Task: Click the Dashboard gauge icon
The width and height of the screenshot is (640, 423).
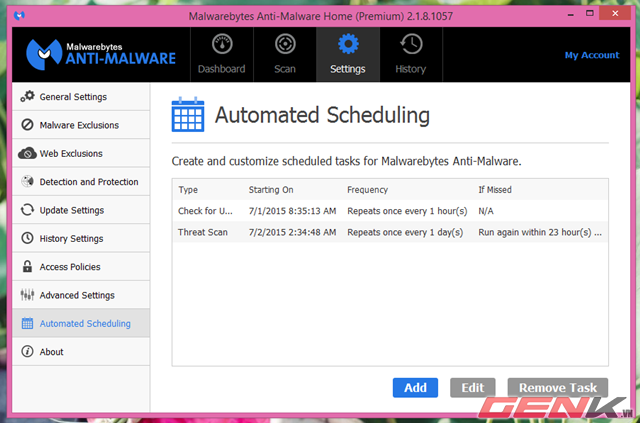Action: point(222,44)
